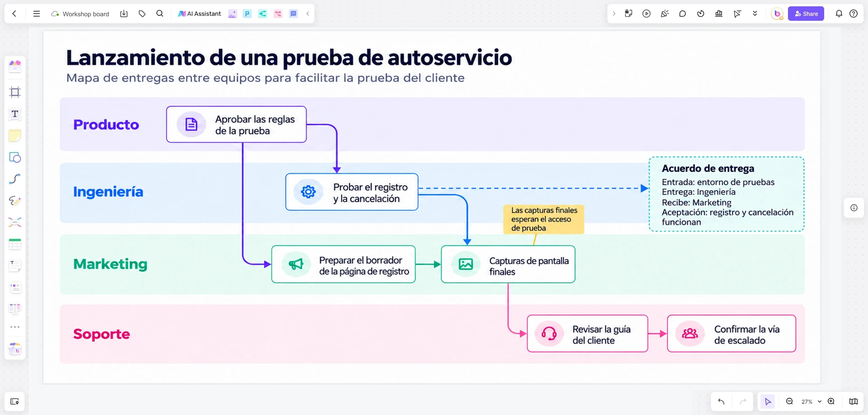Go back with the left arrow
The image size is (868, 415).
tap(14, 14)
